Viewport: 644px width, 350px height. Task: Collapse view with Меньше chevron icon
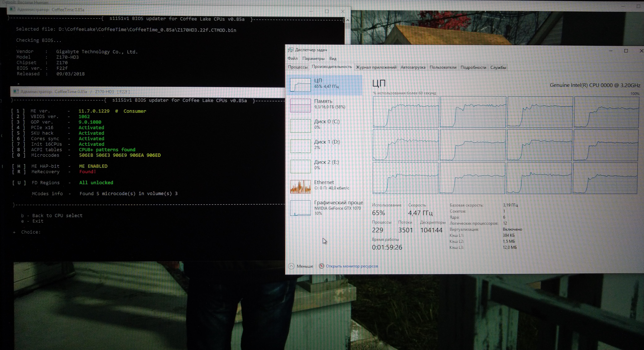click(291, 266)
